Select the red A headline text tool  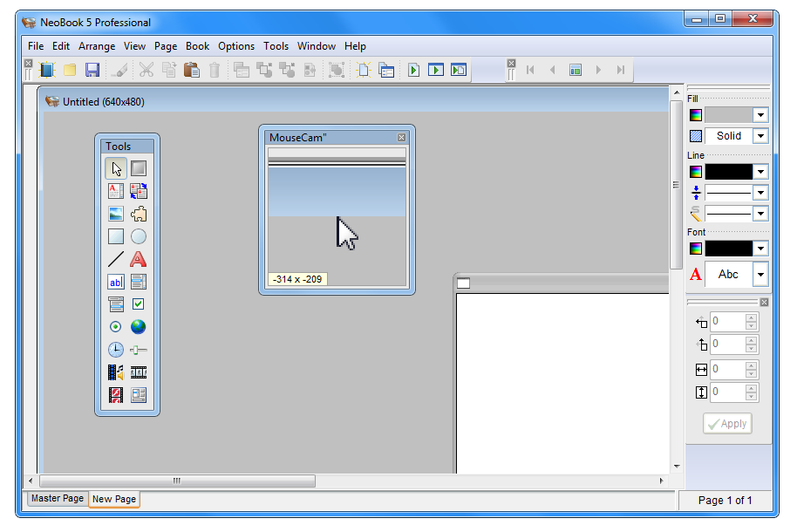pos(139,259)
